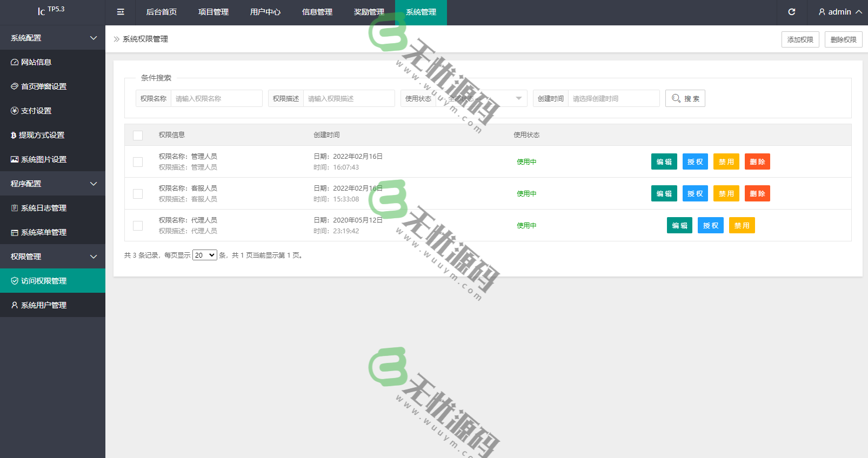Open 系统用户管理 sidebar item
Image resolution: width=868 pixels, height=458 pixels.
pyautogui.click(x=43, y=305)
